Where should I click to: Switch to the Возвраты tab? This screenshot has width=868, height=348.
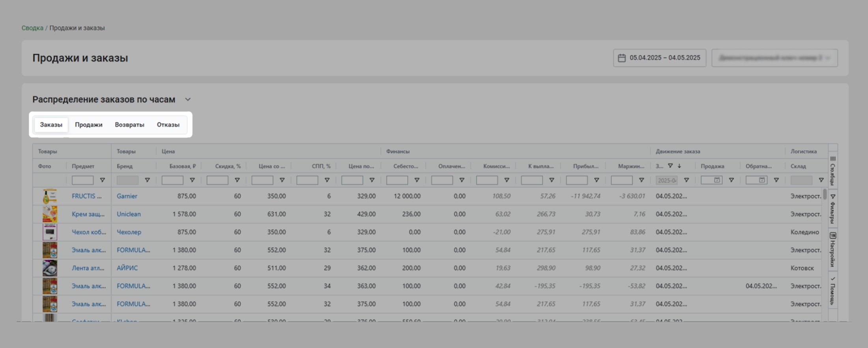click(129, 125)
